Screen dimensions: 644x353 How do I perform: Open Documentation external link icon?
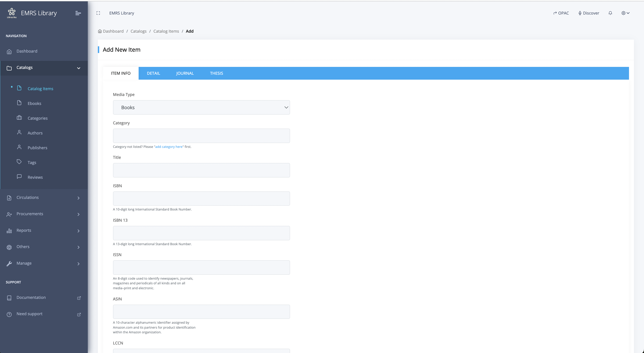tap(79, 298)
